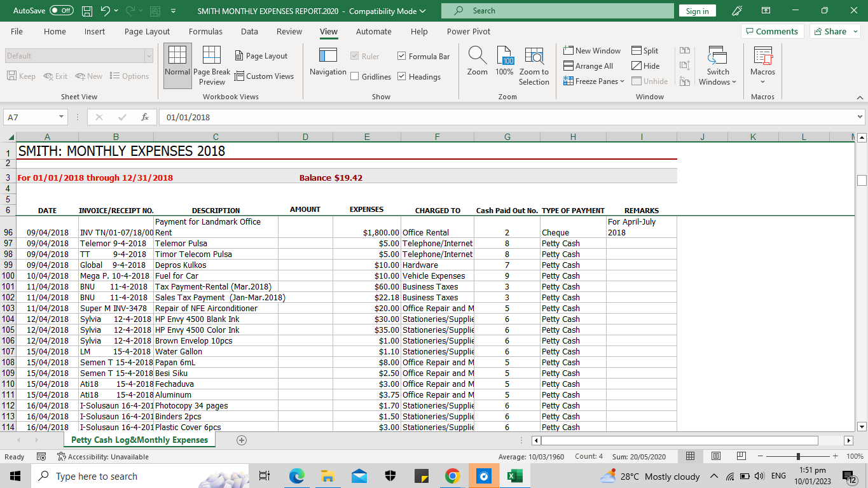Click the Select All corner button
Viewport: 868px width, 488px height.
(9, 137)
